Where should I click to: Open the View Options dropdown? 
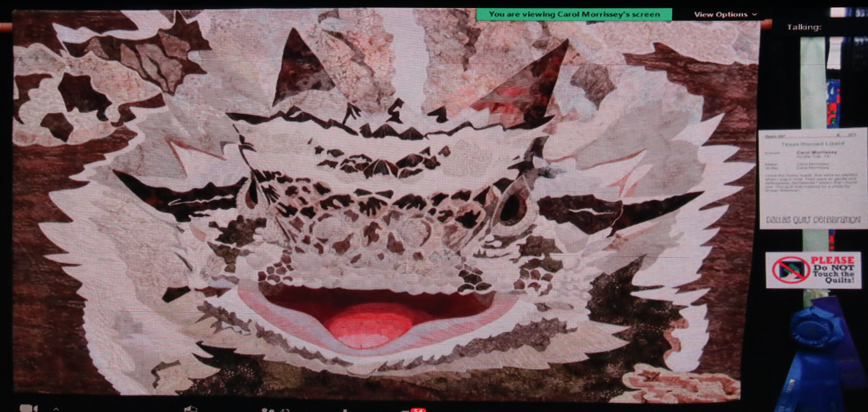(725, 14)
